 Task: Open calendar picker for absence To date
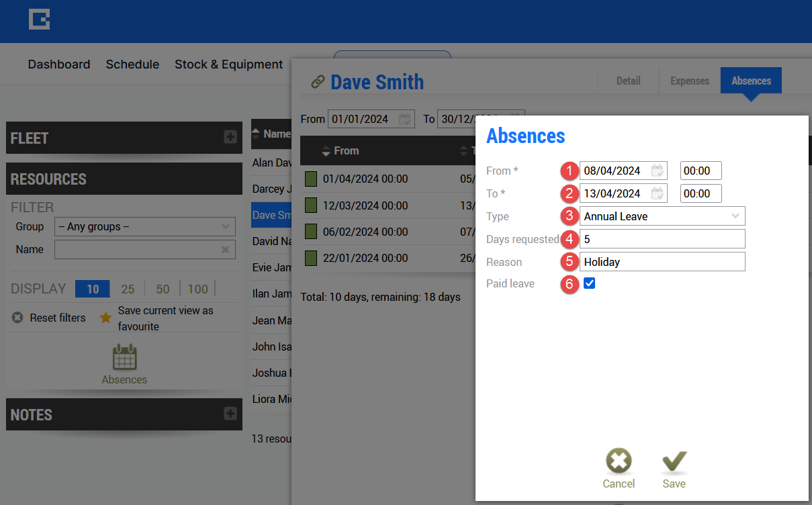pyautogui.click(x=658, y=193)
